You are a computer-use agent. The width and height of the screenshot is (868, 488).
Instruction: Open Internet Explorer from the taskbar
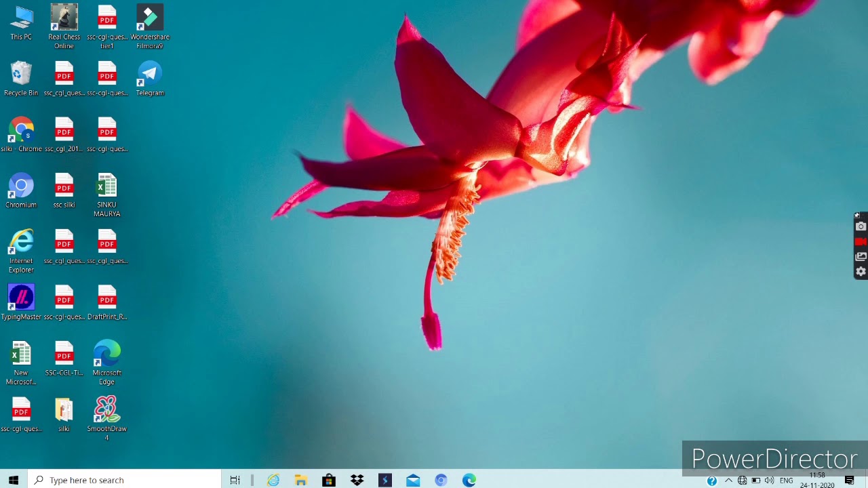pyautogui.click(x=273, y=480)
